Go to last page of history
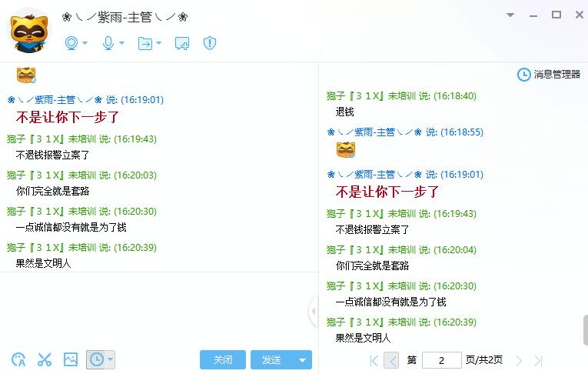Image resolution: width=588 pixels, height=374 pixels. [x=539, y=361]
